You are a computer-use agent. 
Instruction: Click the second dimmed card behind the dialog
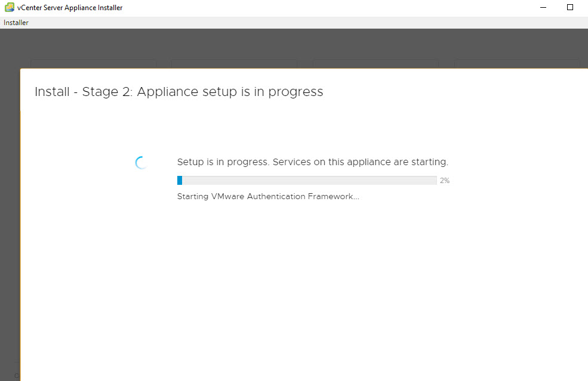[234, 63]
